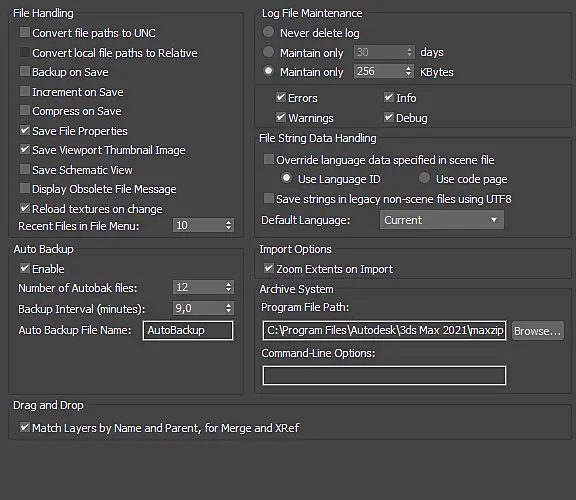The width and height of the screenshot is (576, 500).
Task: Toggle Zoom Extents on Import checkbox
Action: tap(269, 268)
